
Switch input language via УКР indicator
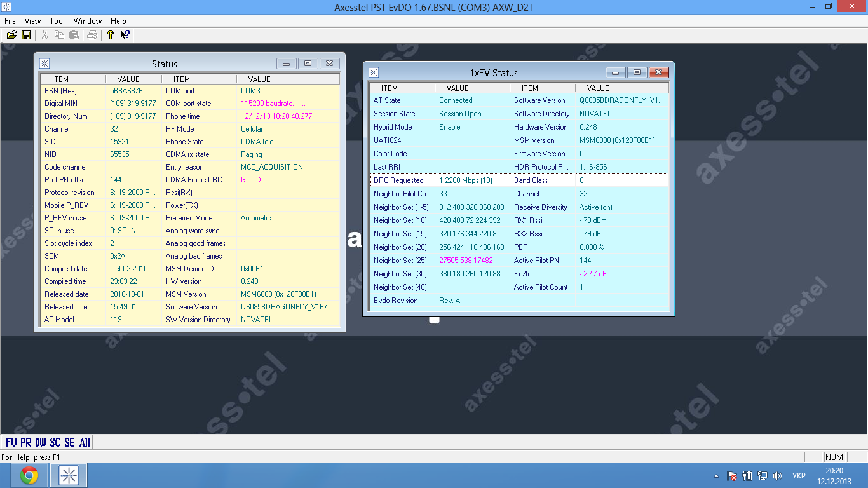tap(799, 475)
